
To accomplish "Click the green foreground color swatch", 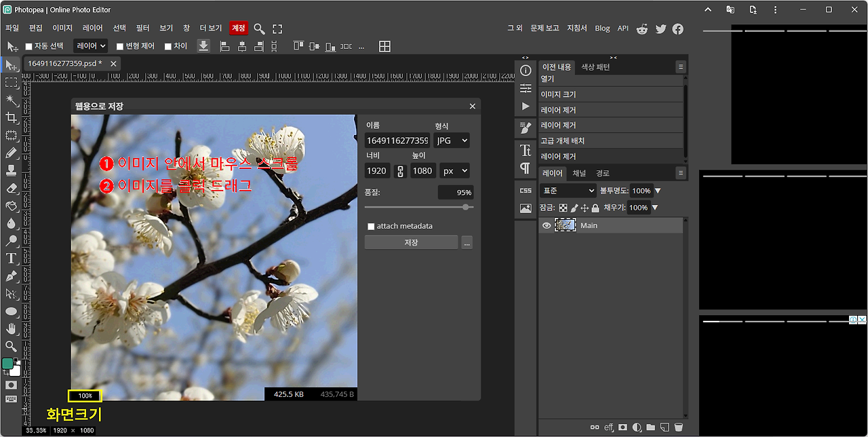I will (x=8, y=364).
